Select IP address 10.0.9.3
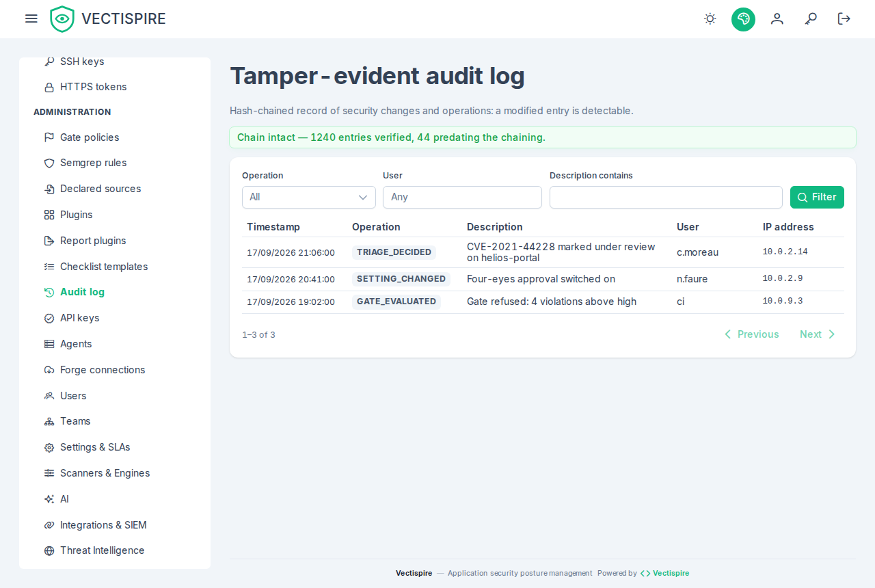This screenshot has height=588, width=875. pos(783,302)
